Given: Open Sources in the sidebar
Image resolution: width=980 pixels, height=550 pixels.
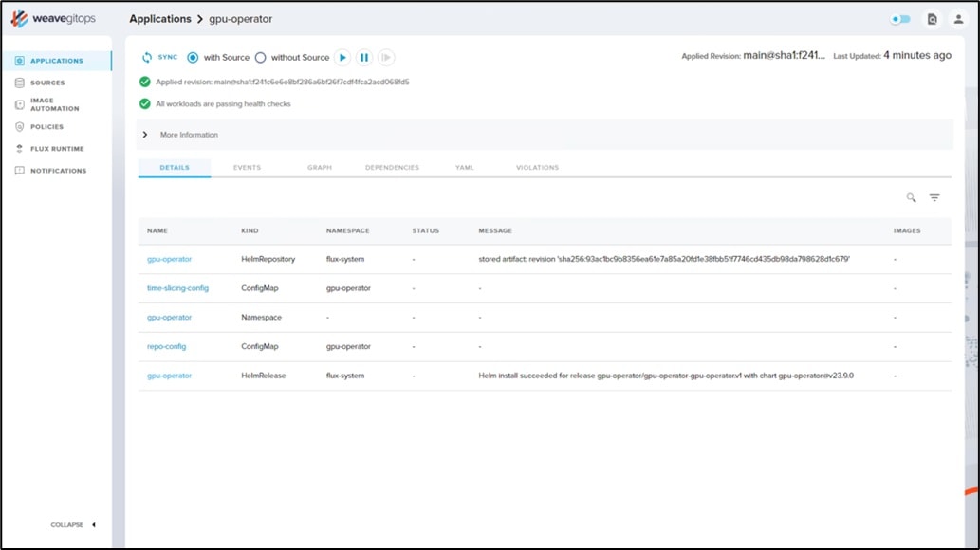Looking at the screenshot, I should (47, 82).
